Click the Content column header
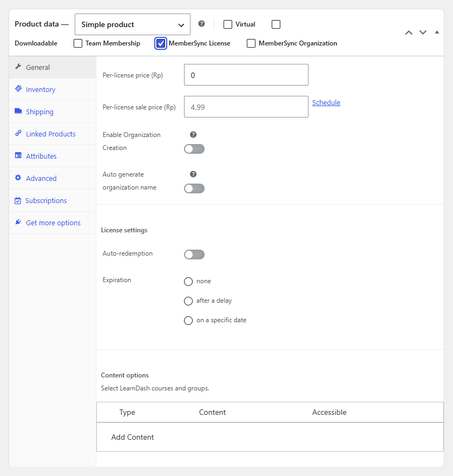The height and width of the screenshot is (476, 453). [x=212, y=412]
